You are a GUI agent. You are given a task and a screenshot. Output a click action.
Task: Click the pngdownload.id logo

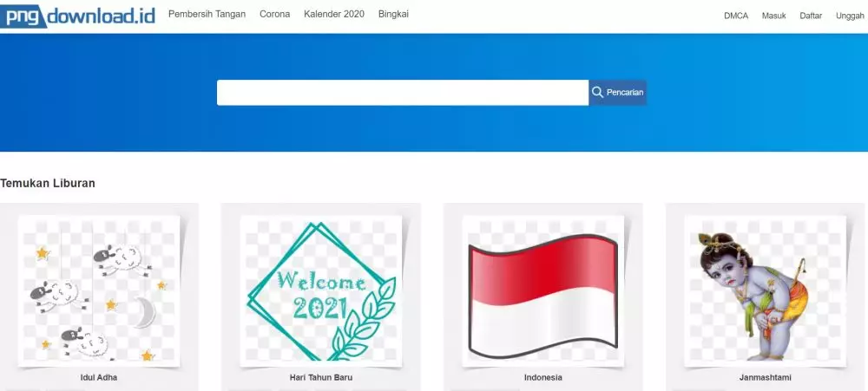77,16
